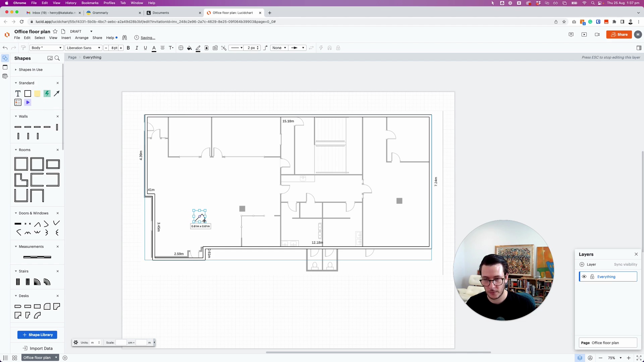
Task: Open the Liberation Sans font dropdown
Action: point(84,48)
